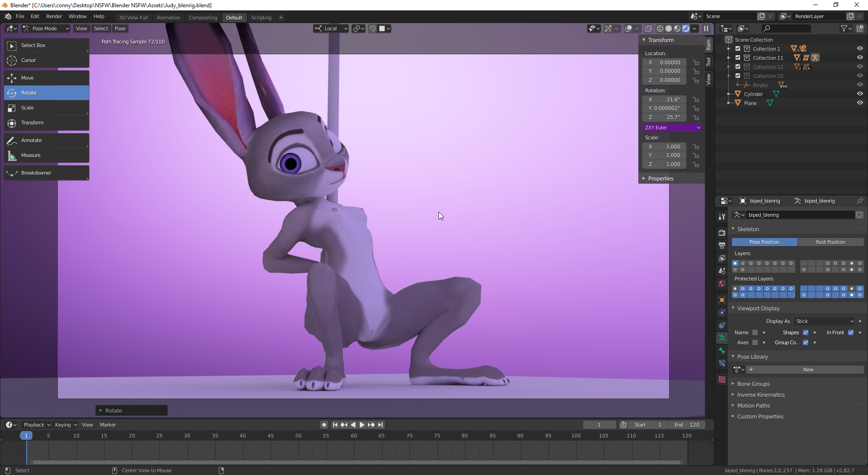Pause the viewport render preview
Image resolution: width=868 pixels, height=475 pixels.
pos(706,28)
